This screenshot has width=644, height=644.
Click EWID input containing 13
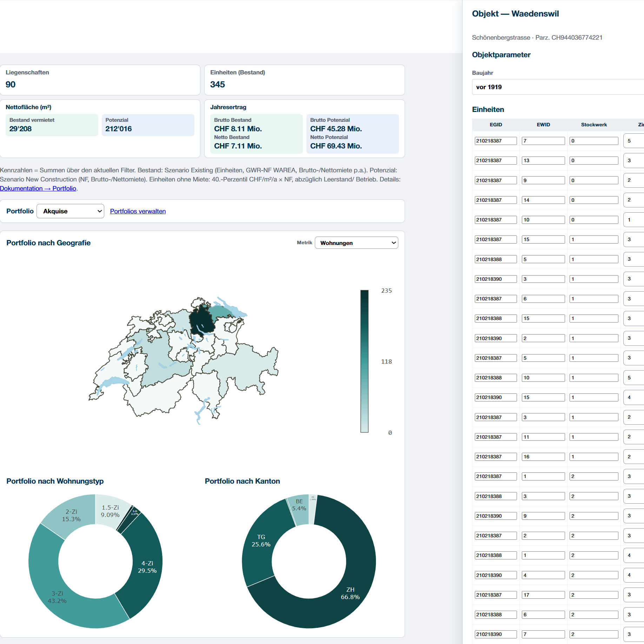[543, 160]
